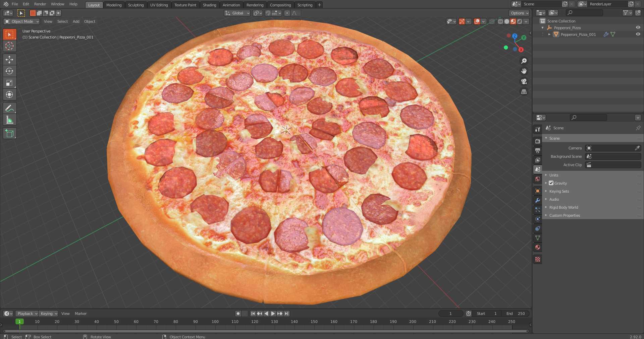
Task: Click the Pan view hand icon
Action: [x=524, y=71]
